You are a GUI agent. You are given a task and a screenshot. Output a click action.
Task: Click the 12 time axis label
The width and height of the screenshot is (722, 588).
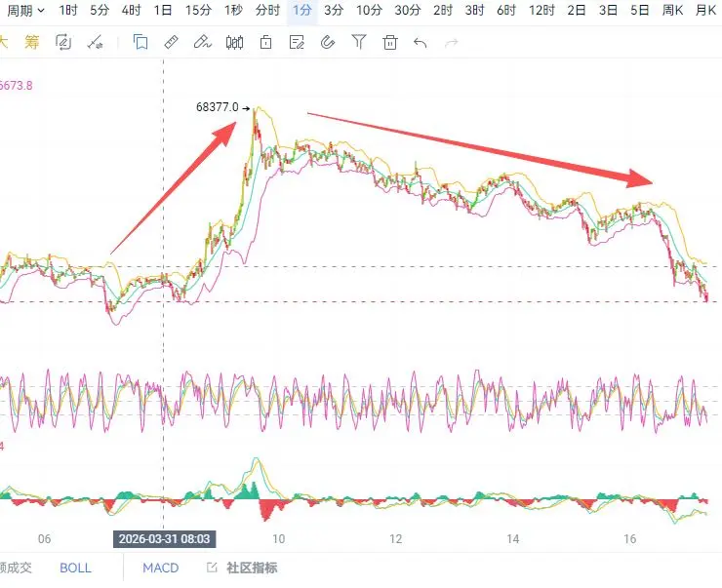coord(395,539)
